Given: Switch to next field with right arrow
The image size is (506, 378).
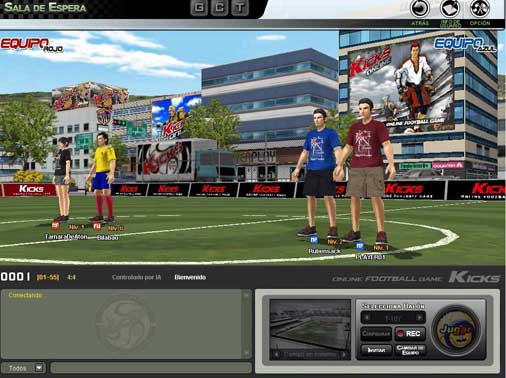Looking at the screenshot, I should [344, 355].
